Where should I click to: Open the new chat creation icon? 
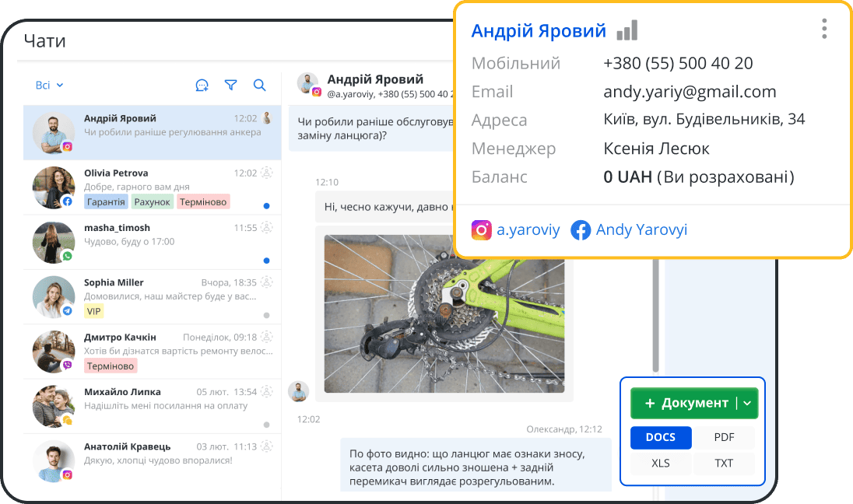(202, 86)
